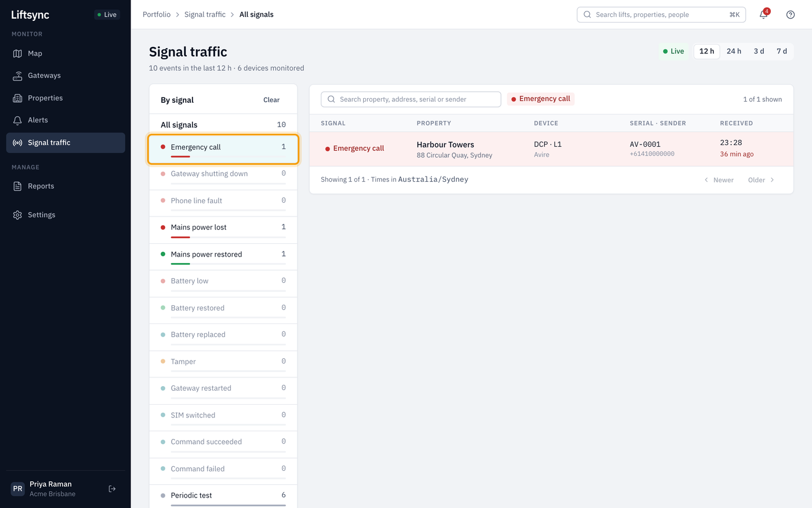Filter by Gateway shutting down
812x508 pixels.
click(x=223, y=176)
